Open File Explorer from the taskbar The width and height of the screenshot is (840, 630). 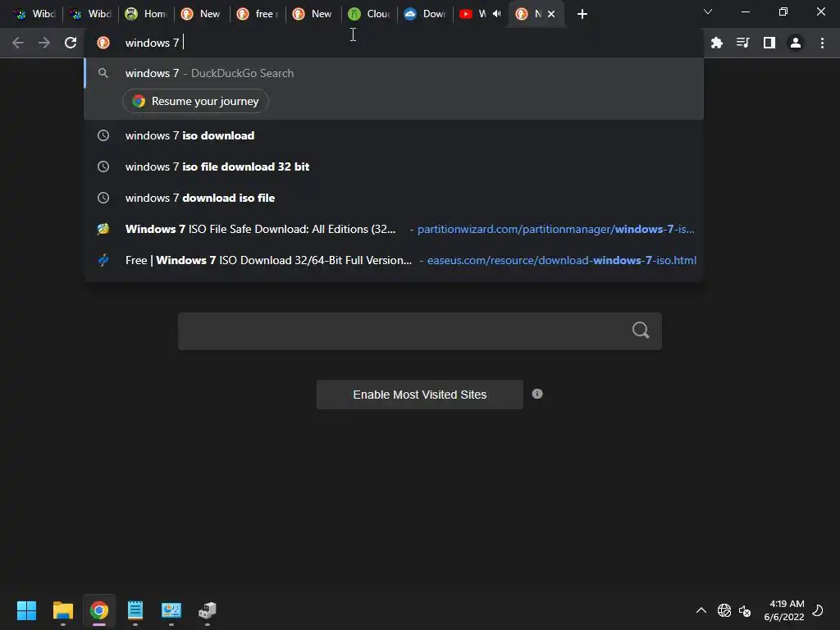(x=62, y=610)
